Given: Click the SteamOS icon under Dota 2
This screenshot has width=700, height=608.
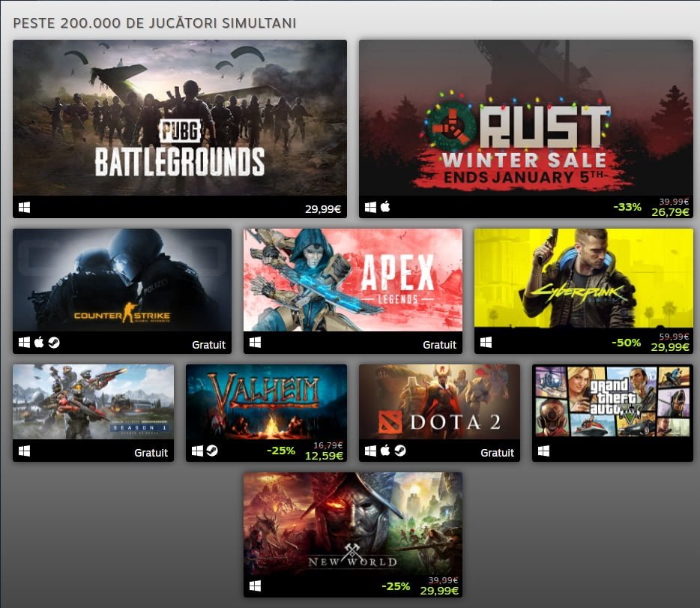Looking at the screenshot, I should point(400,451).
